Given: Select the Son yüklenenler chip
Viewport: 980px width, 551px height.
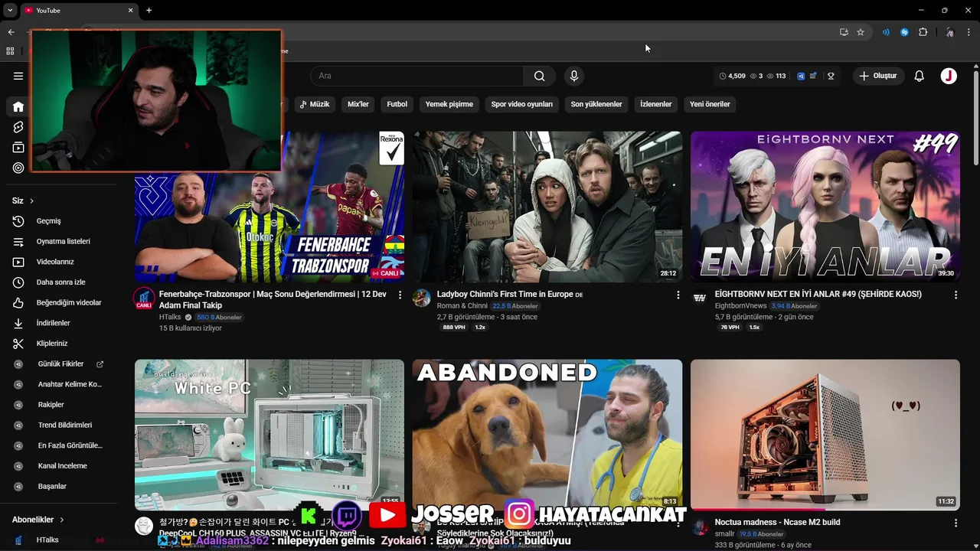Looking at the screenshot, I should tap(596, 104).
